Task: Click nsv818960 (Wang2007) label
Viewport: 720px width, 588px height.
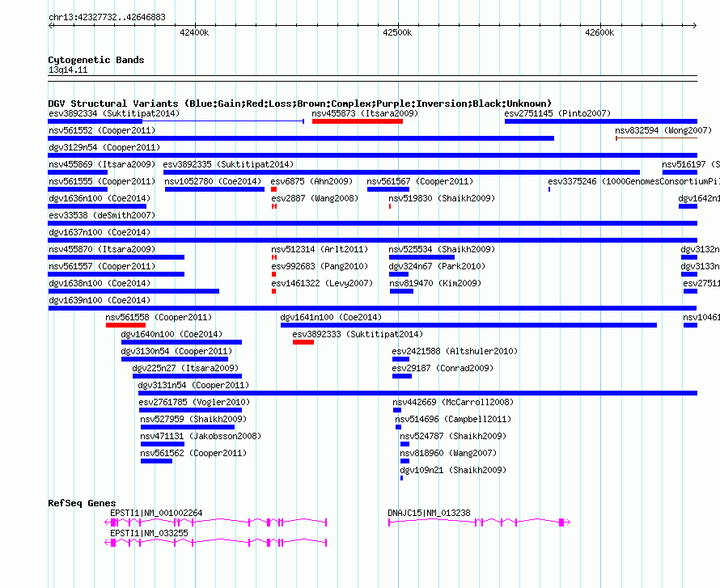Action: (x=448, y=453)
